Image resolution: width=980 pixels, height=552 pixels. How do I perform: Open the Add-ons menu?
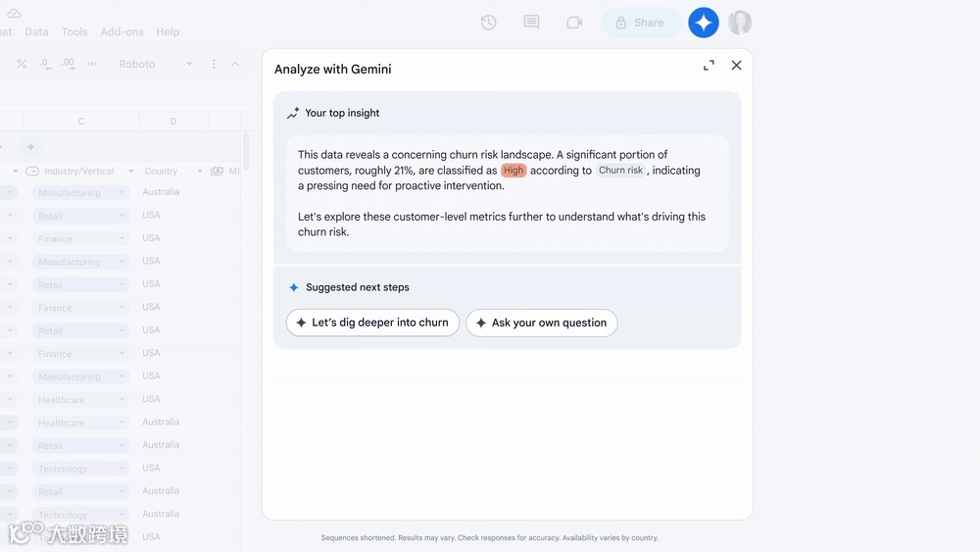pos(122,31)
